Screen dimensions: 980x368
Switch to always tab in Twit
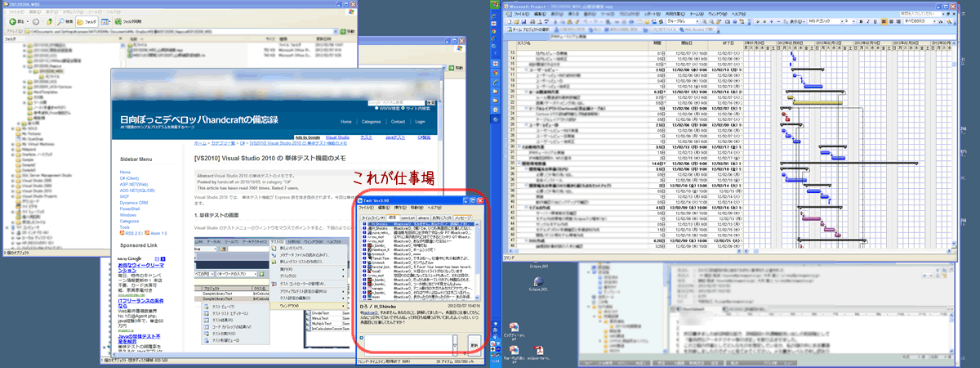[x=424, y=218]
